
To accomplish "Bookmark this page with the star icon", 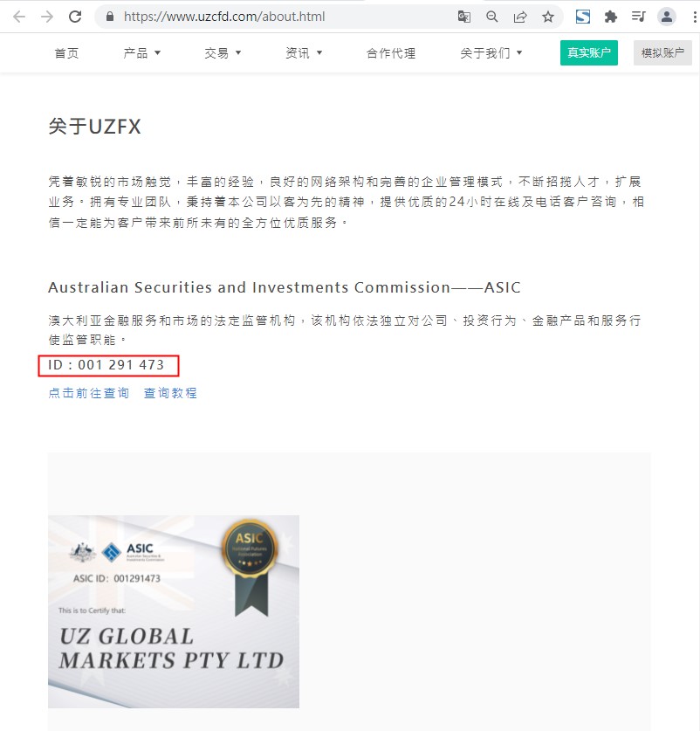I will (x=548, y=17).
